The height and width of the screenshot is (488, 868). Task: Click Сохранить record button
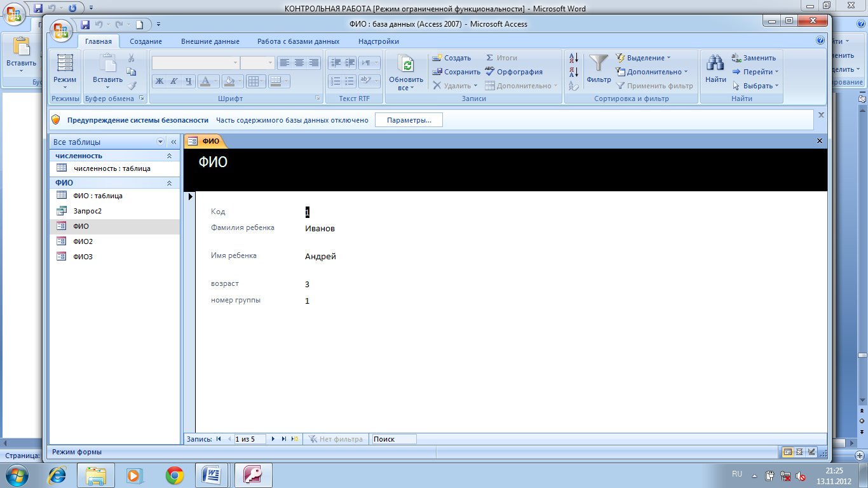(456, 72)
